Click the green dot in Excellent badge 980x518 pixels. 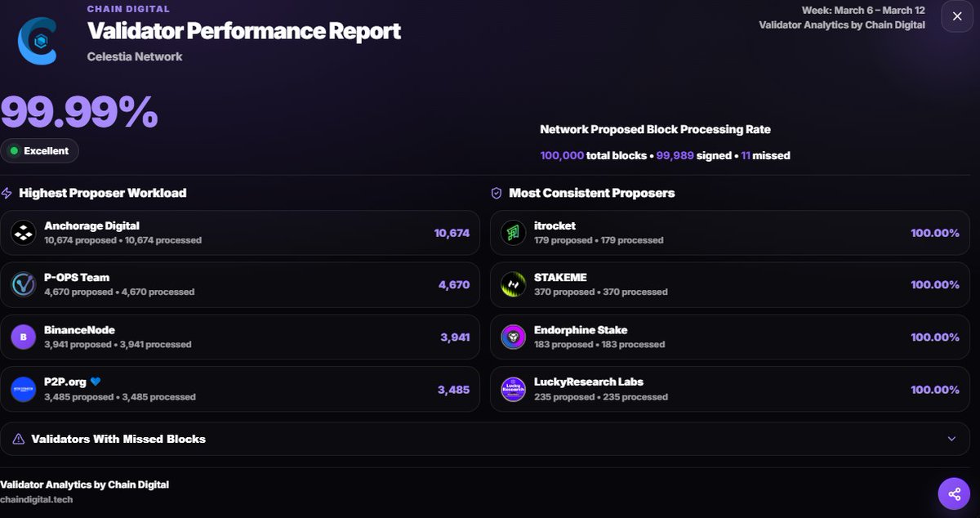click(x=14, y=151)
